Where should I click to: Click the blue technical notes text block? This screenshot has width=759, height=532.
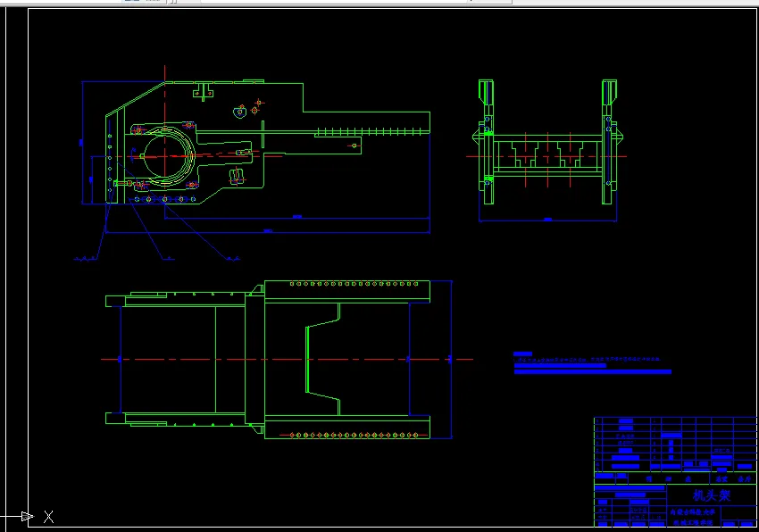coord(592,363)
